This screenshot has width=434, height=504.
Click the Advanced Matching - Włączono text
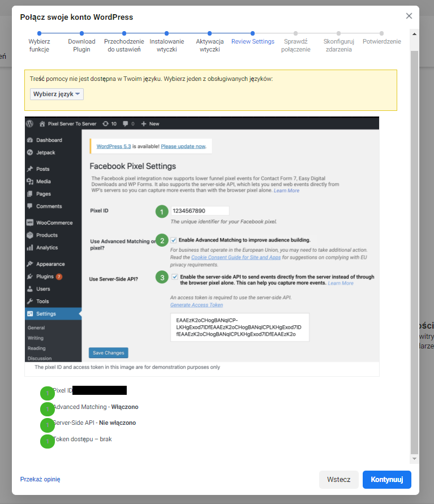[x=96, y=407]
